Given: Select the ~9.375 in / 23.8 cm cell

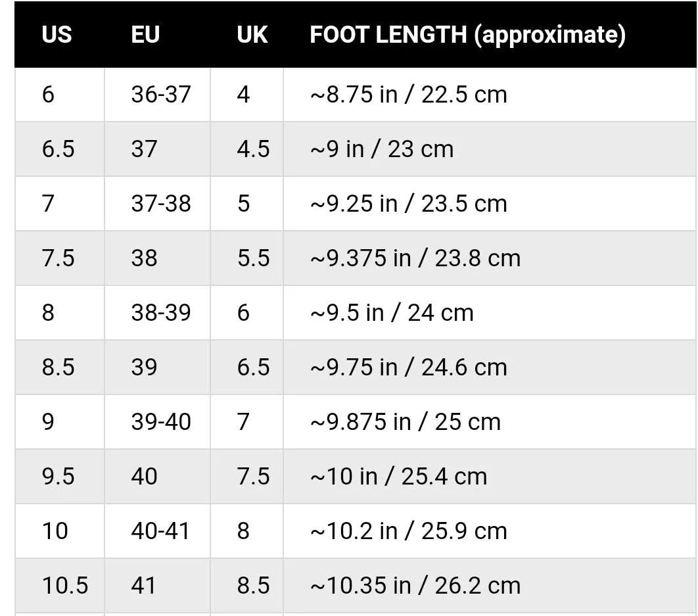Looking at the screenshot, I should pos(490,258).
